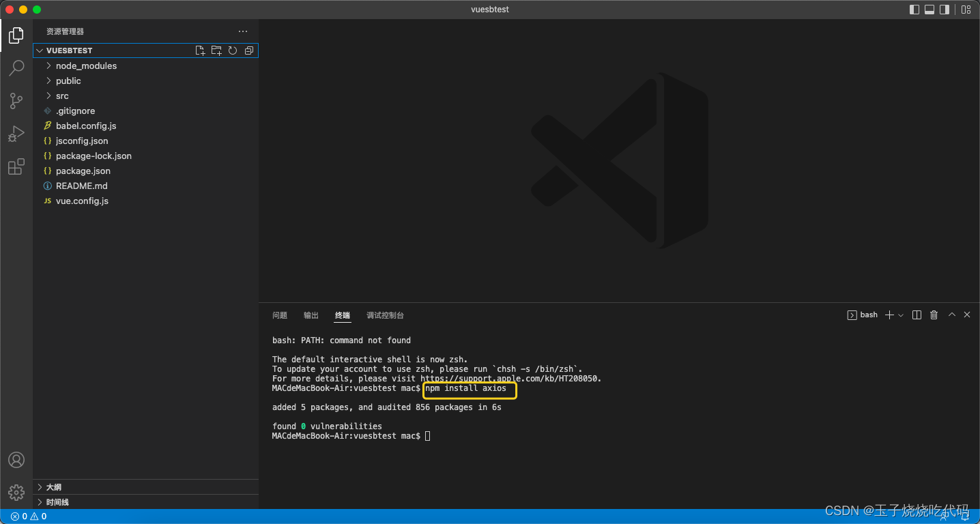The width and height of the screenshot is (980, 524).
Task: Click 'added 5 packages' terminal output
Action: coord(386,407)
